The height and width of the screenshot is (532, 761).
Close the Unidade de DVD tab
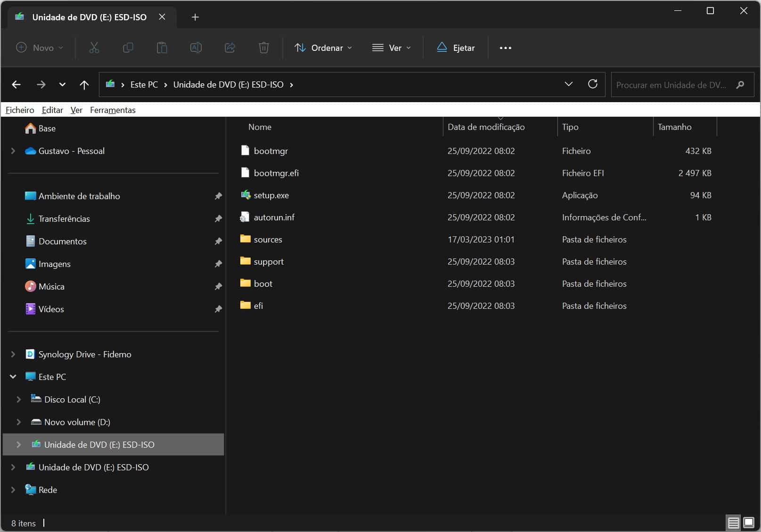point(162,17)
